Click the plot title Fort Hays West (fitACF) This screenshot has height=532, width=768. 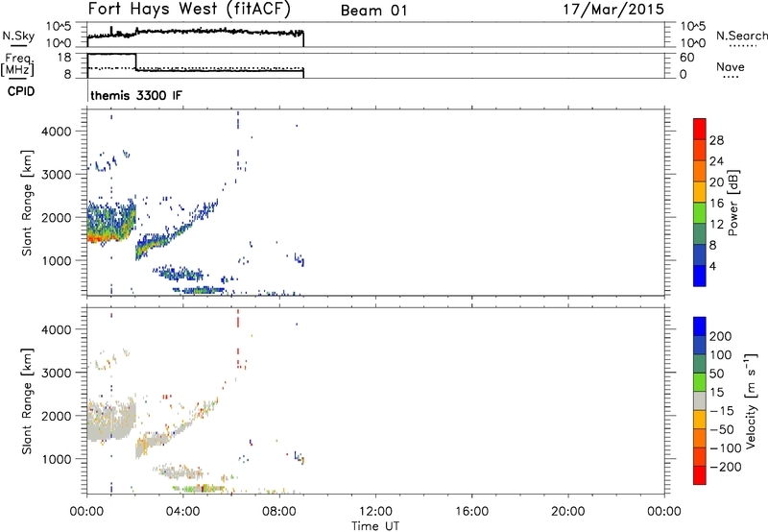(189, 9)
